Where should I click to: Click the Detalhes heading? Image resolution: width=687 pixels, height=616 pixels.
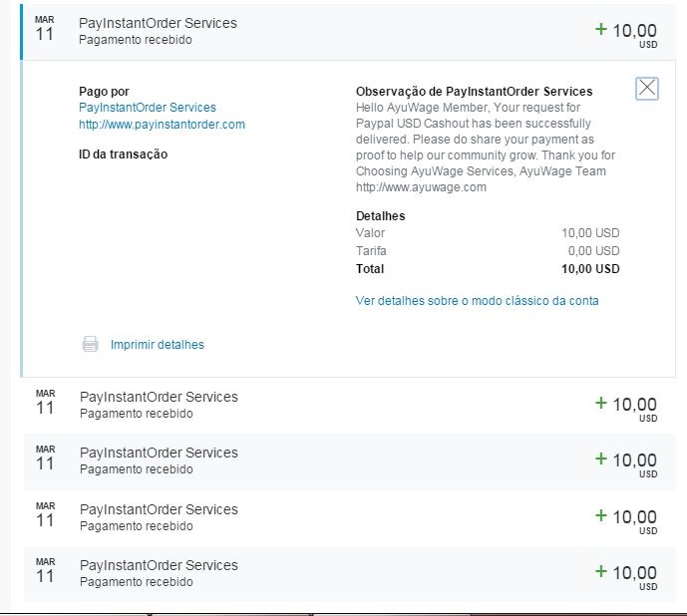(380, 216)
